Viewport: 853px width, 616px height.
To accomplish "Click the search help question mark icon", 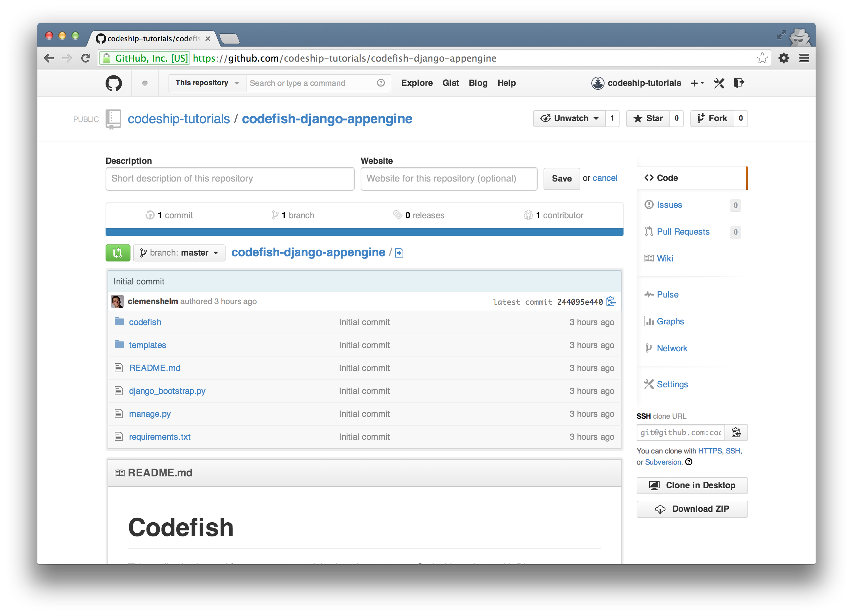I will click(381, 83).
